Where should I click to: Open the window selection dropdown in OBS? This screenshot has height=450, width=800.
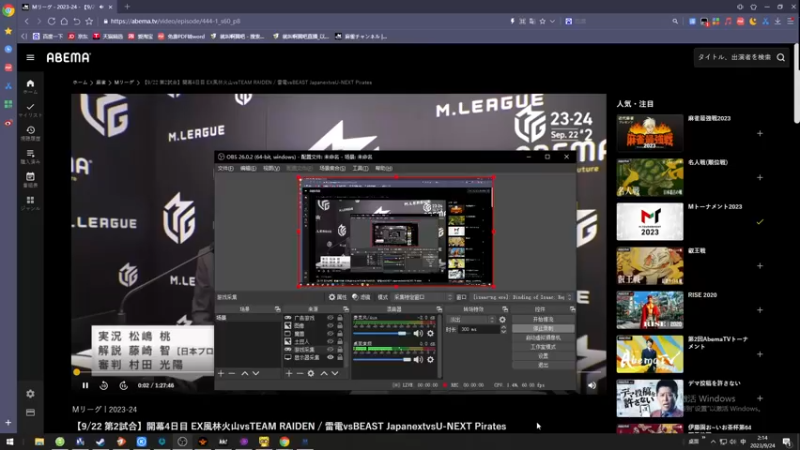pyautogui.click(x=521, y=297)
